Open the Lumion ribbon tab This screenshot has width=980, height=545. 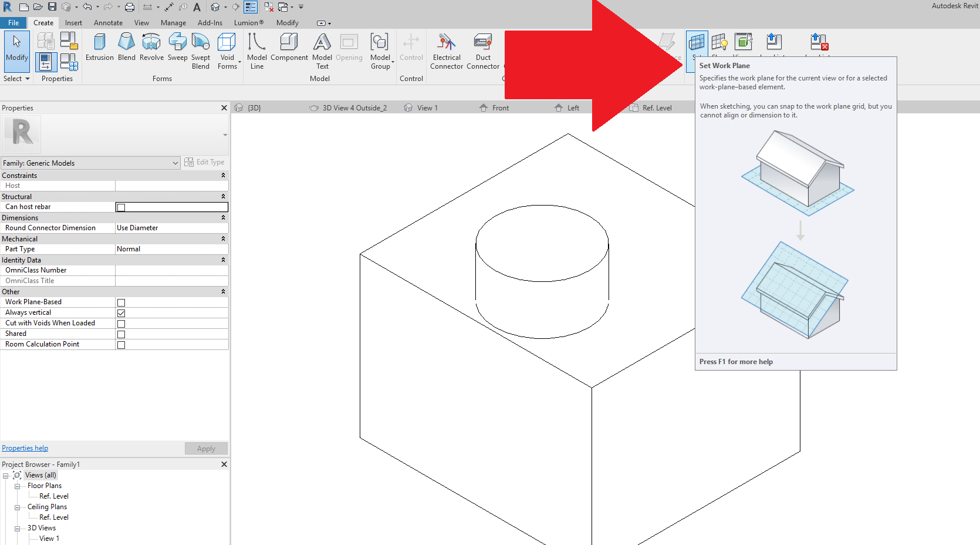[249, 23]
